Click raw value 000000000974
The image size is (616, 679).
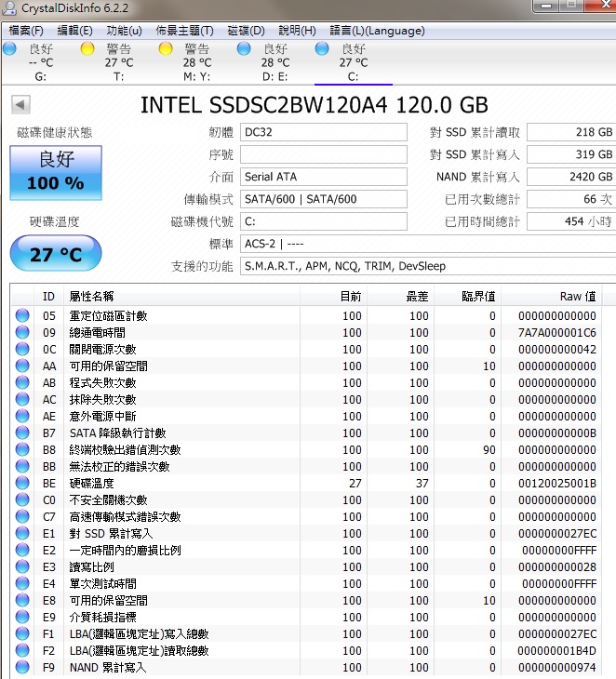tap(557, 667)
